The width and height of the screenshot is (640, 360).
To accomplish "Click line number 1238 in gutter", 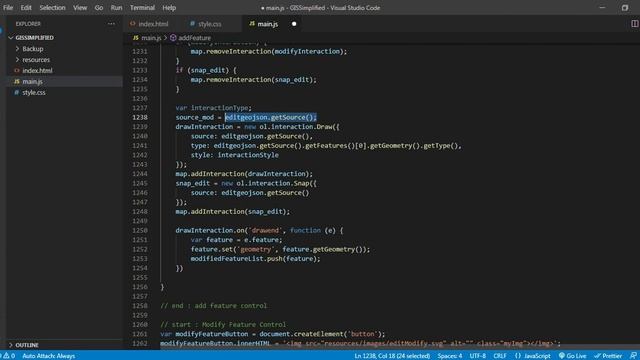I will click(140, 118).
